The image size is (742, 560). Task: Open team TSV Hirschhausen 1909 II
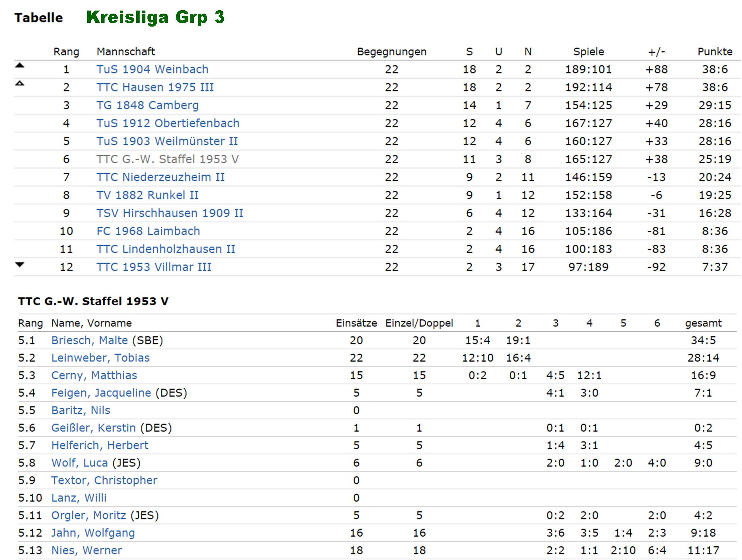(x=170, y=213)
